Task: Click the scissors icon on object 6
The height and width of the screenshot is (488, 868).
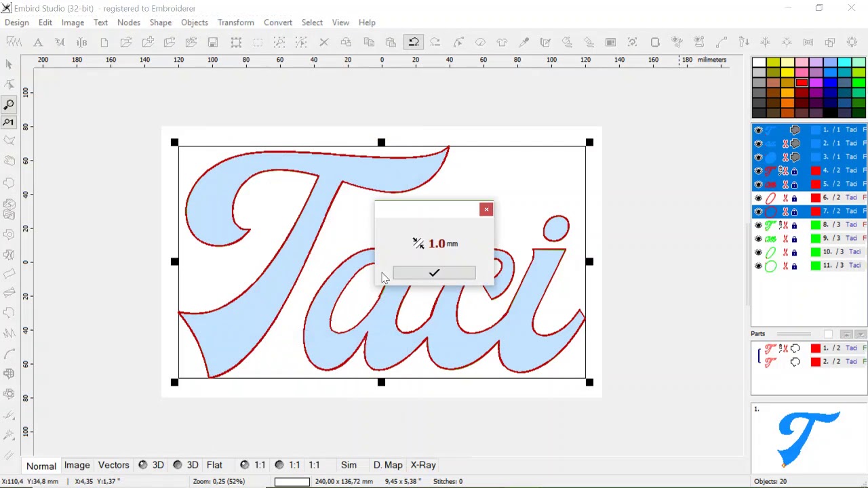Action: (785, 198)
